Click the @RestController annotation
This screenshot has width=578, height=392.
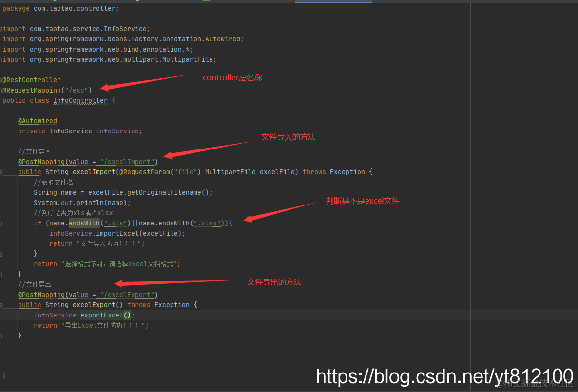[31, 80]
